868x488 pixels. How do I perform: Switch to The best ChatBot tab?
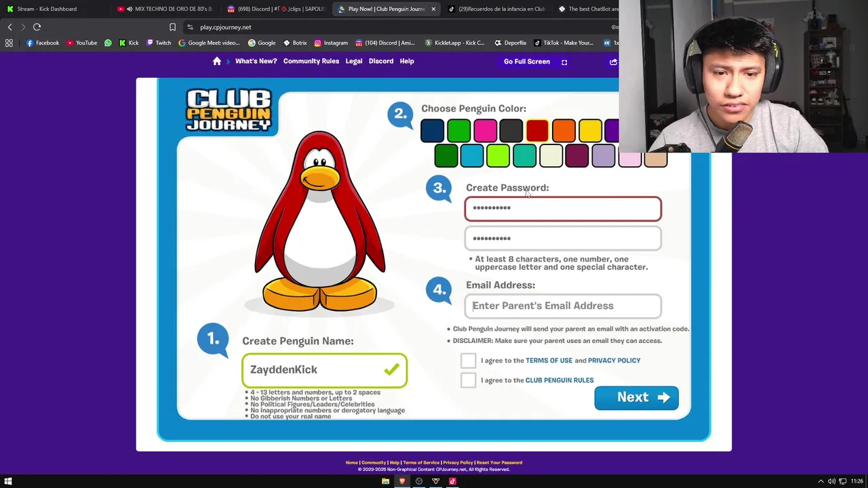(589, 9)
